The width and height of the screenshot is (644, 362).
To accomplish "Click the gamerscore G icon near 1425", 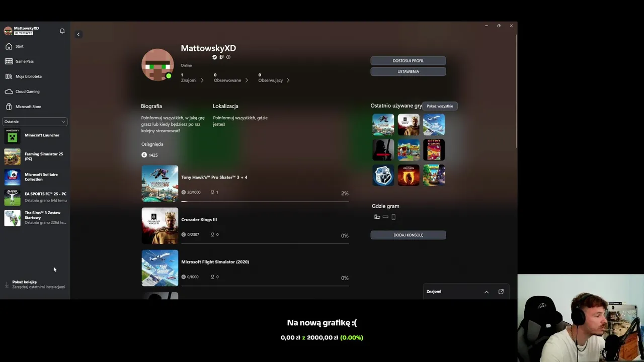I will coord(144,155).
